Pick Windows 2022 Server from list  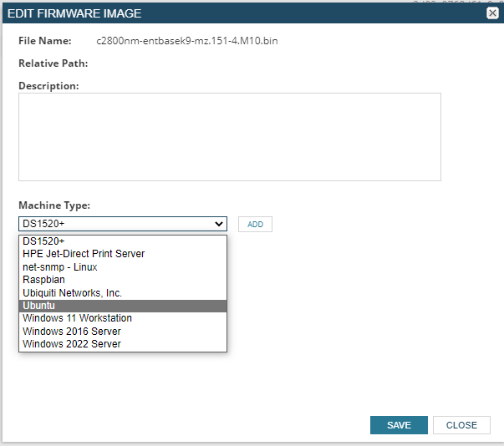[123, 344]
